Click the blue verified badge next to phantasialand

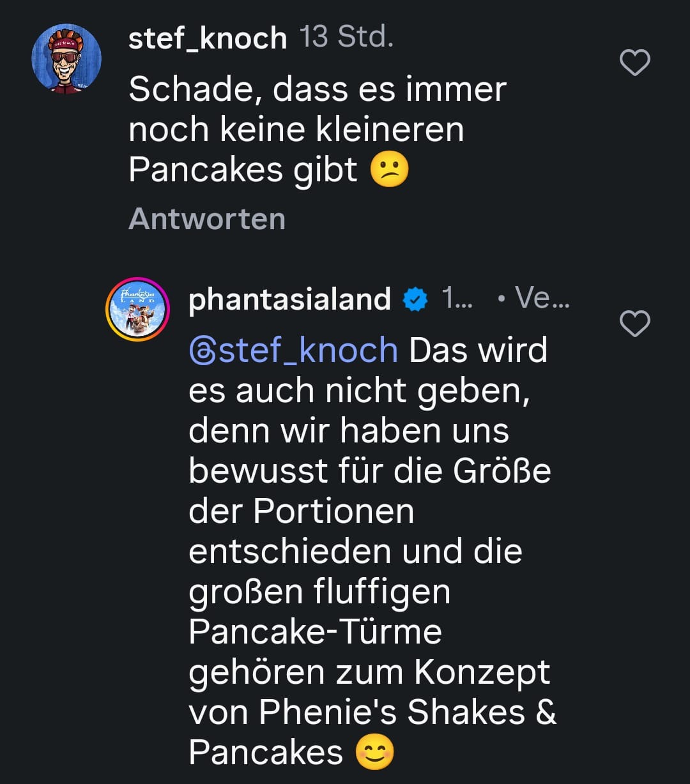pyautogui.click(x=416, y=299)
